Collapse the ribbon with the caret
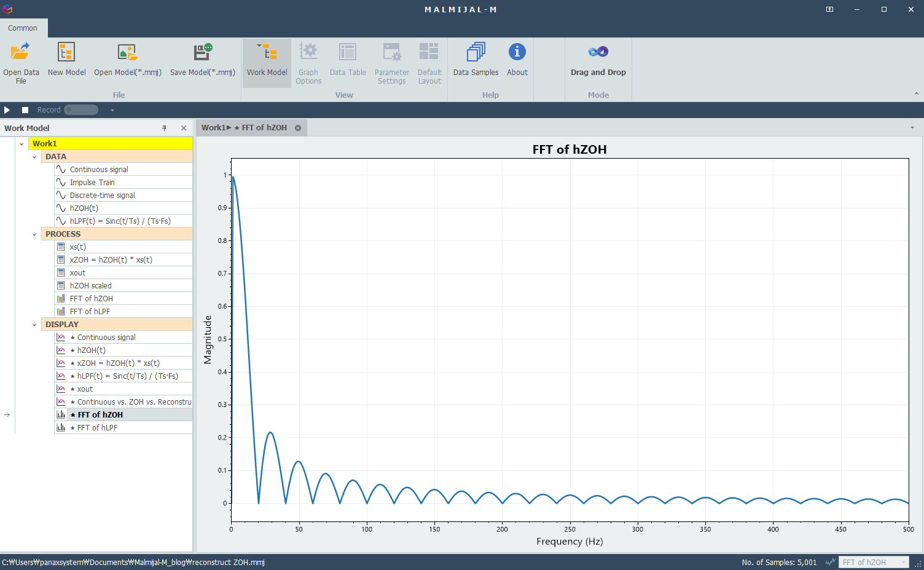Viewport: 924px width, 570px height. pyautogui.click(x=916, y=94)
